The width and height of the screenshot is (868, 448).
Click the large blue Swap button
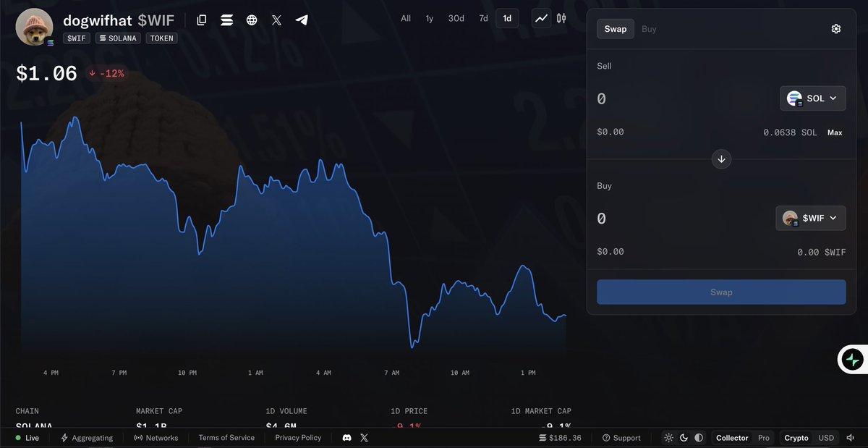[x=721, y=292]
